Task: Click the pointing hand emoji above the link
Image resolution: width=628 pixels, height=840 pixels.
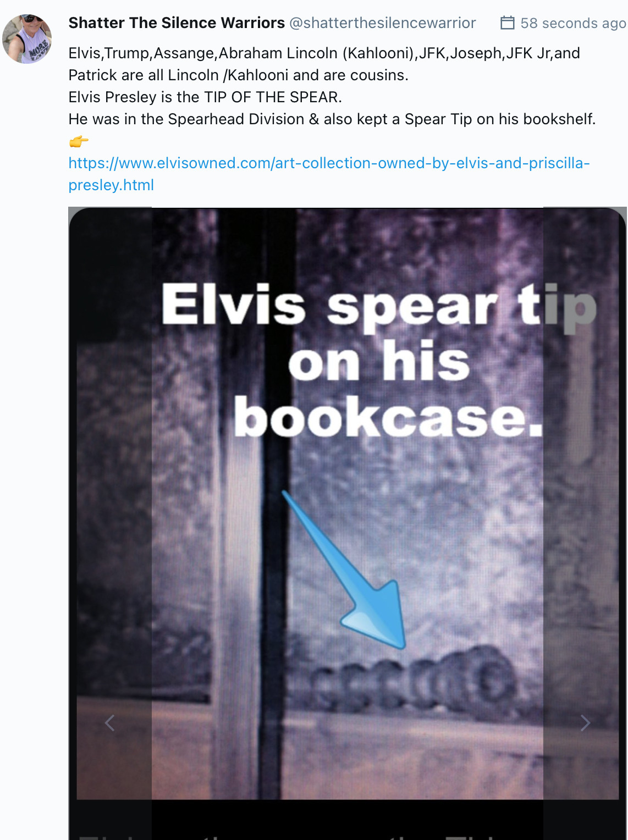Action: [79, 141]
